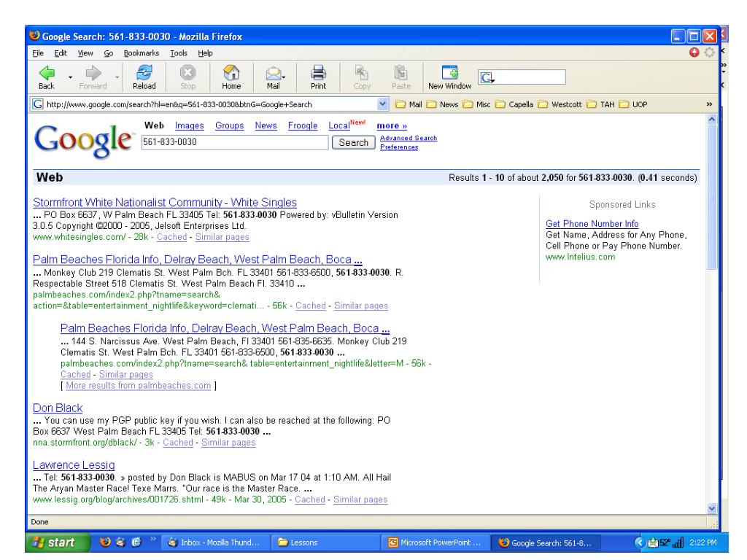Switch to Google News search
This screenshot has width=747, height=560.
266,125
